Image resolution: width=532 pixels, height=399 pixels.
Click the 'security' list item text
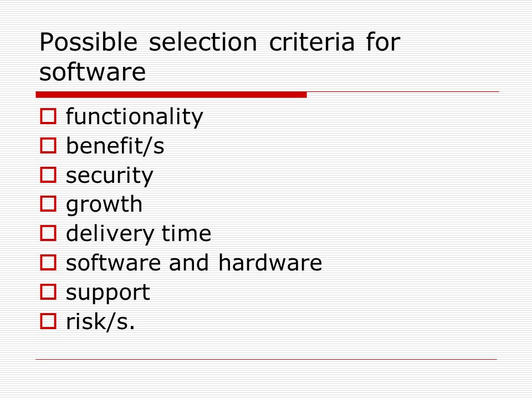pos(110,176)
